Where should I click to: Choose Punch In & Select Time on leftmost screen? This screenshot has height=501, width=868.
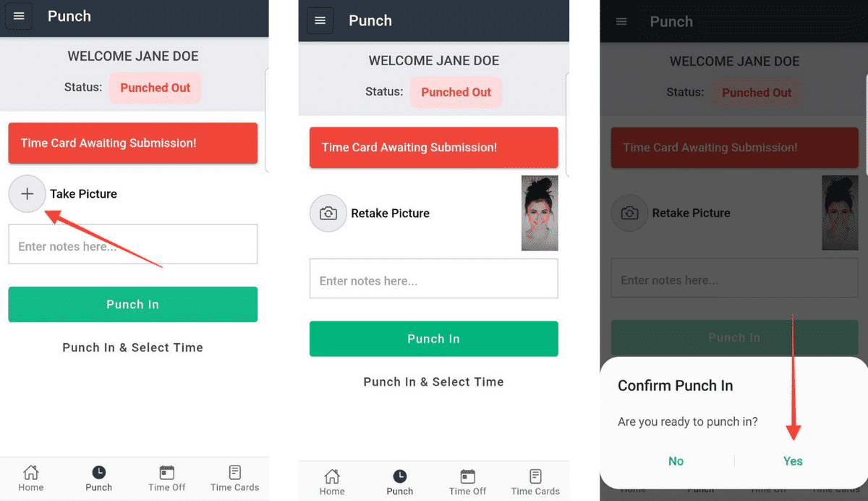133,348
